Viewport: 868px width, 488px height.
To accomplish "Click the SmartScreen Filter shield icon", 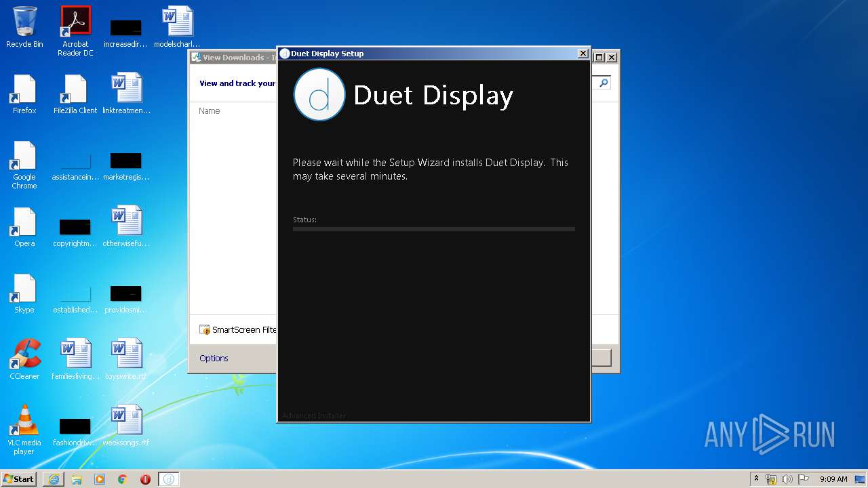I will (205, 330).
